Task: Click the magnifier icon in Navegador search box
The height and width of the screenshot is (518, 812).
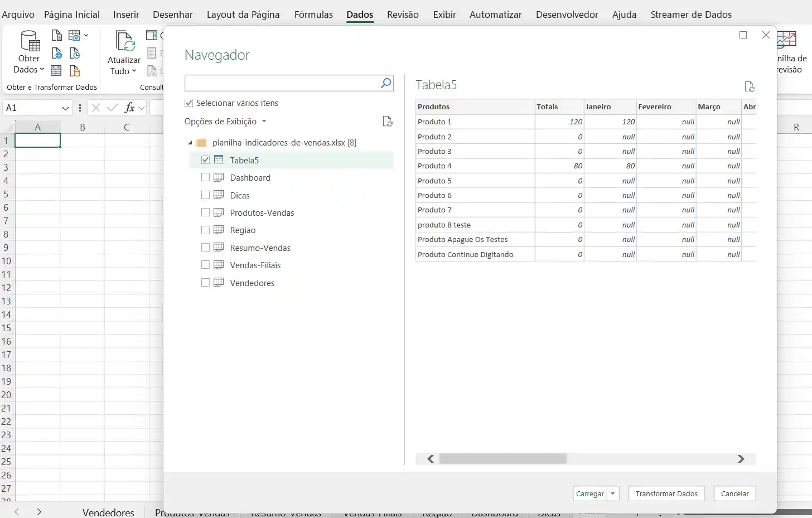Action: pos(385,83)
